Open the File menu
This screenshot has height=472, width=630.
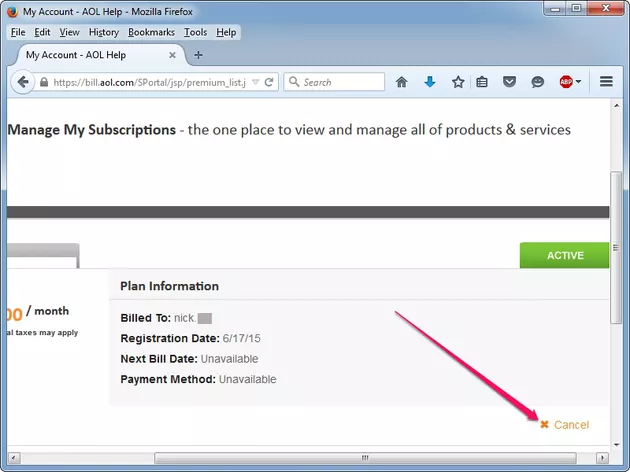[18, 32]
